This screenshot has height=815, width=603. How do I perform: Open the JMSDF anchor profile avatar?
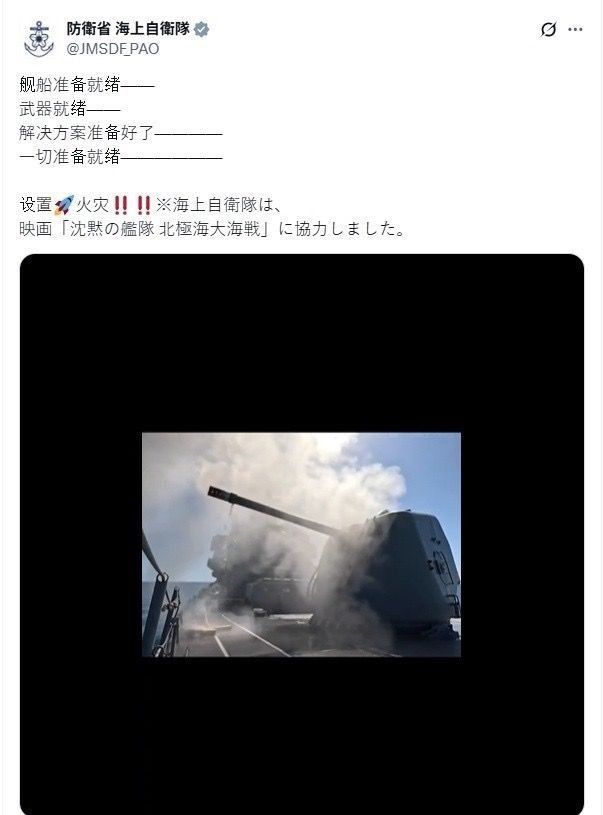pyautogui.click(x=39, y=38)
